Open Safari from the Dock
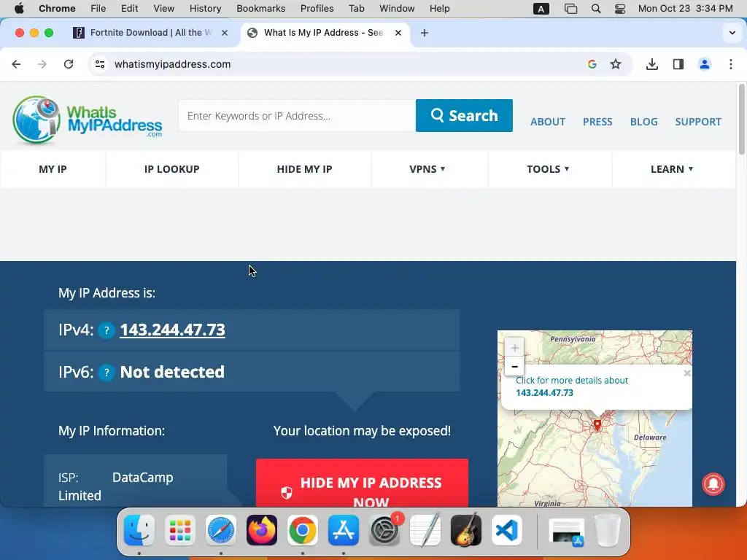Screen dimensions: 747x560 point(220,531)
